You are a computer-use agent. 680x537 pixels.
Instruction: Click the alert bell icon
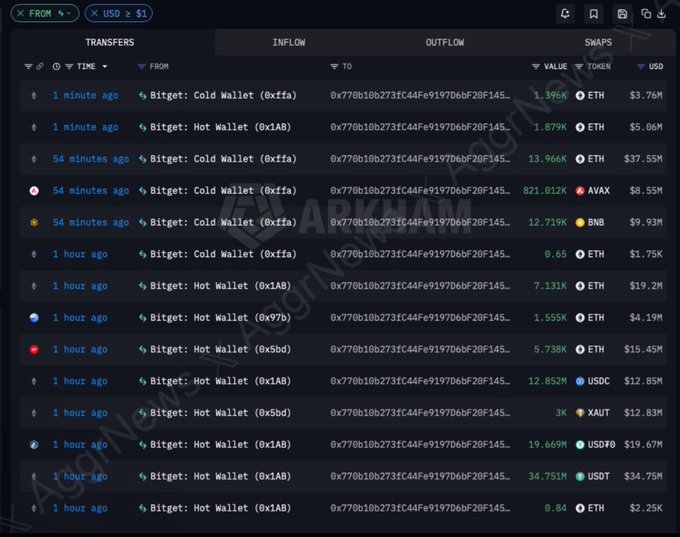pyautogui.click(x=565, y=14)
